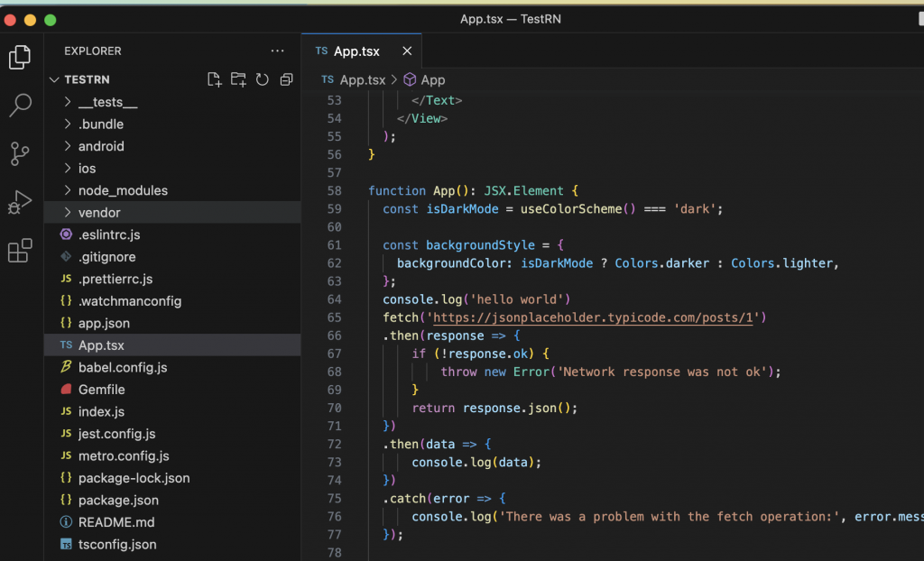Screen dimensions: 924x561
Task: Click 'response.json()' on line 70
Action: (516, 408)
